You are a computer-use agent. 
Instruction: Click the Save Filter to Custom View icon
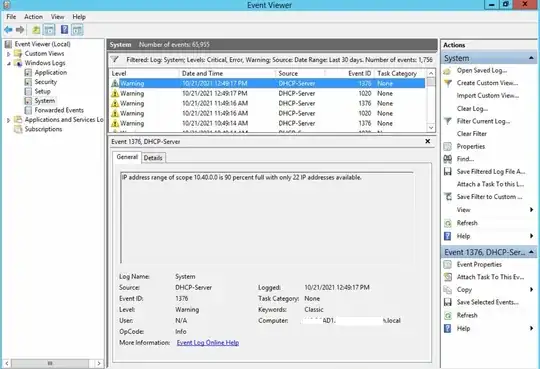click(447, 197)
